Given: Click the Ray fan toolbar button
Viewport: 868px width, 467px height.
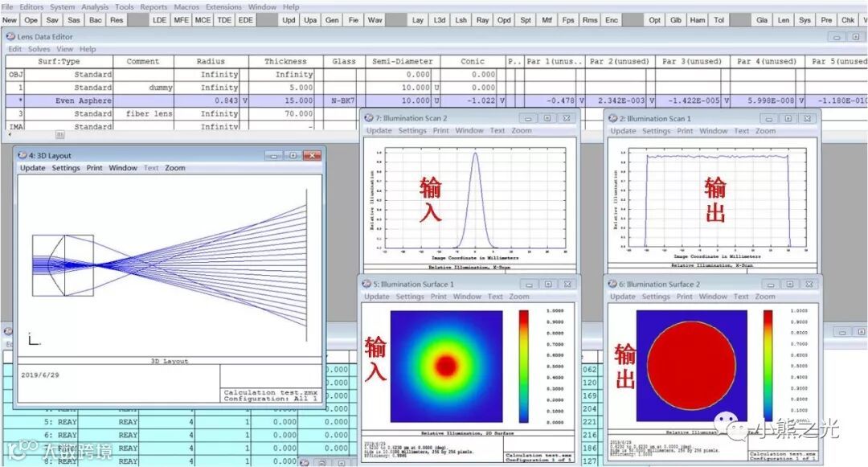Looking at the screenshot, I should (x=483, y=20).
